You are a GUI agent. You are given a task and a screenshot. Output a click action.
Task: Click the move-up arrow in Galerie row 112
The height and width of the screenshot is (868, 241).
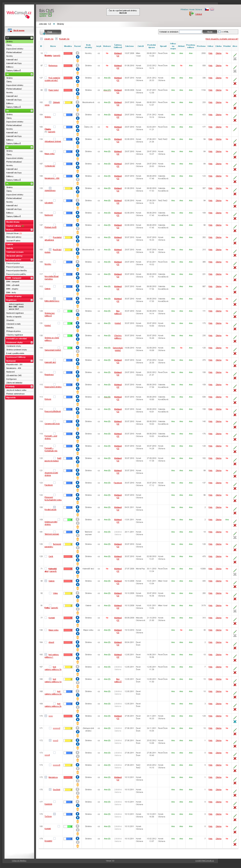(x=77, y=286)
